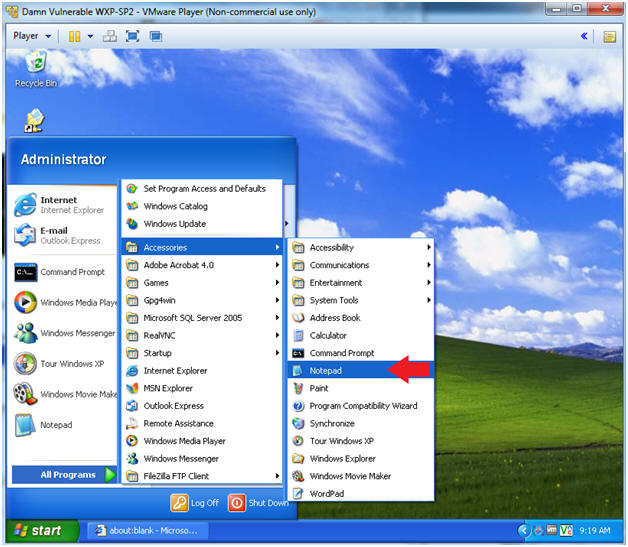Launch Notepad from Accessories submenu
Image resolution: width=628 pixels, height=547 pixels.
[361, 371]
